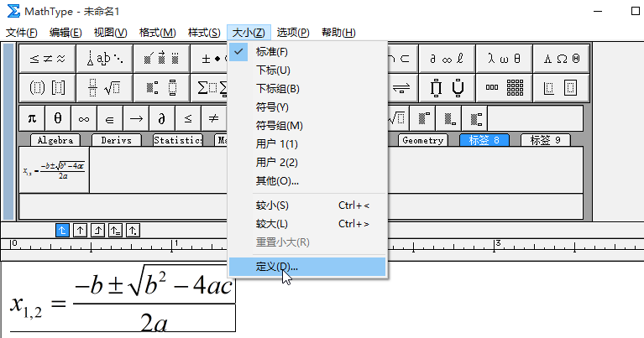
Task: Switch to the Statistics tab
Action: click(x=178, y=140)
